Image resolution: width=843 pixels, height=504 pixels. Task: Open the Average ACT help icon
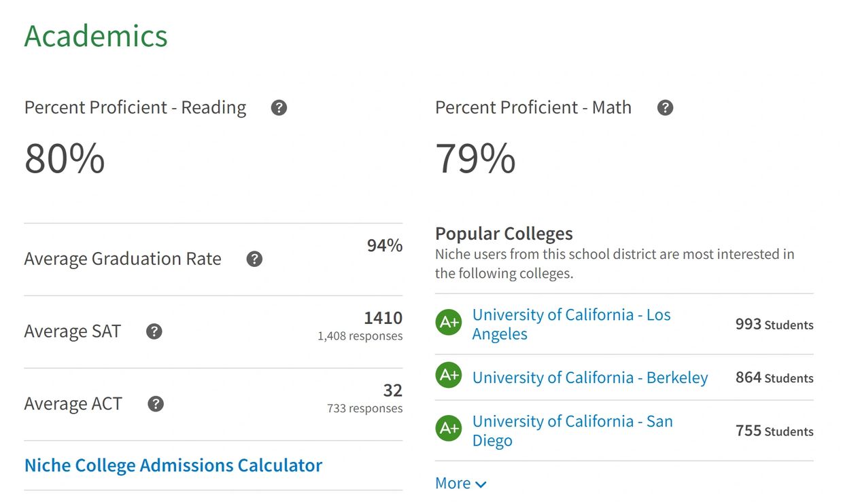156,404
